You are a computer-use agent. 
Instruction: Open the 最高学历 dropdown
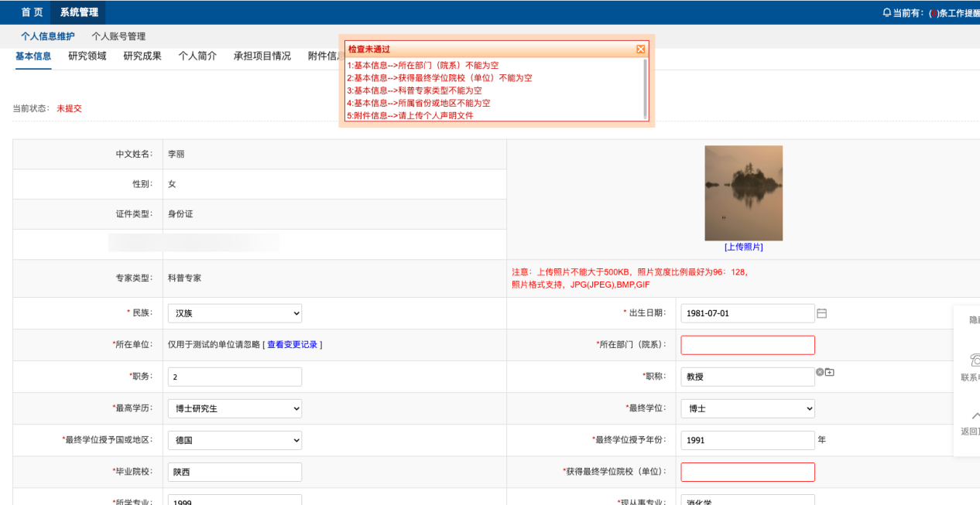pyautogui.click(x=235, y=408)
